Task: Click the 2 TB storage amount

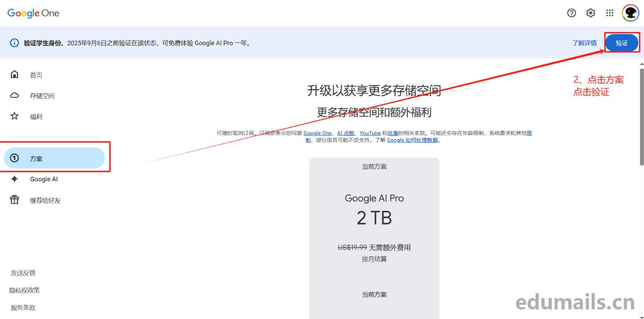Action: click(x=374, y=218)
